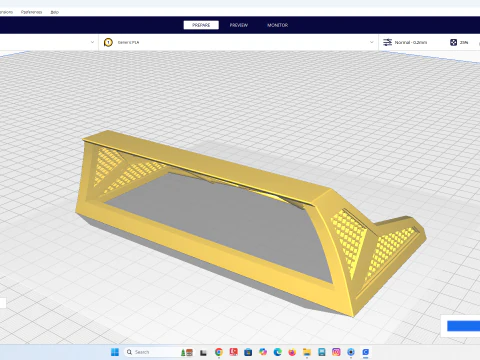Open the Preferences menu
Screen dimensions: 480x360
click(31, 12)
